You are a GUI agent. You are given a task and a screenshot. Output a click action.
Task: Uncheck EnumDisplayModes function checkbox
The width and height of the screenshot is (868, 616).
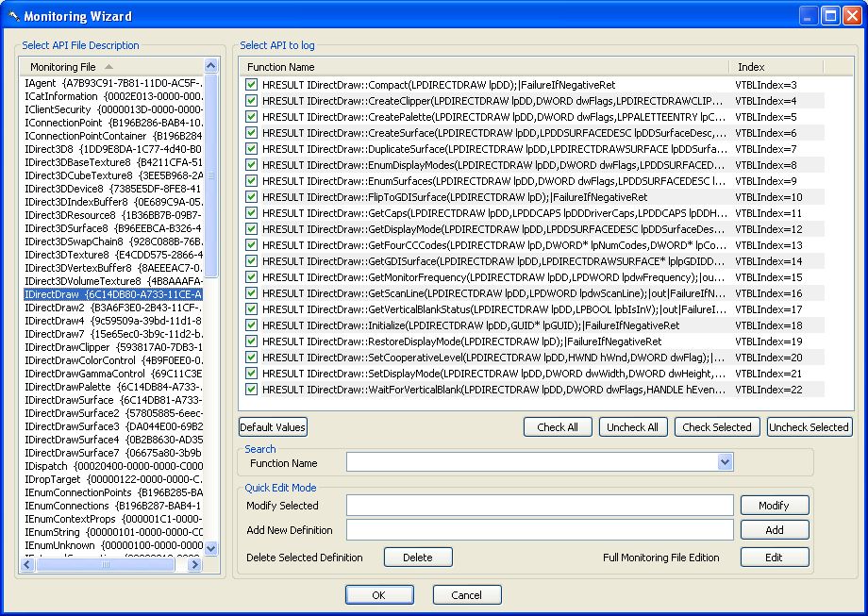[251, 165]
